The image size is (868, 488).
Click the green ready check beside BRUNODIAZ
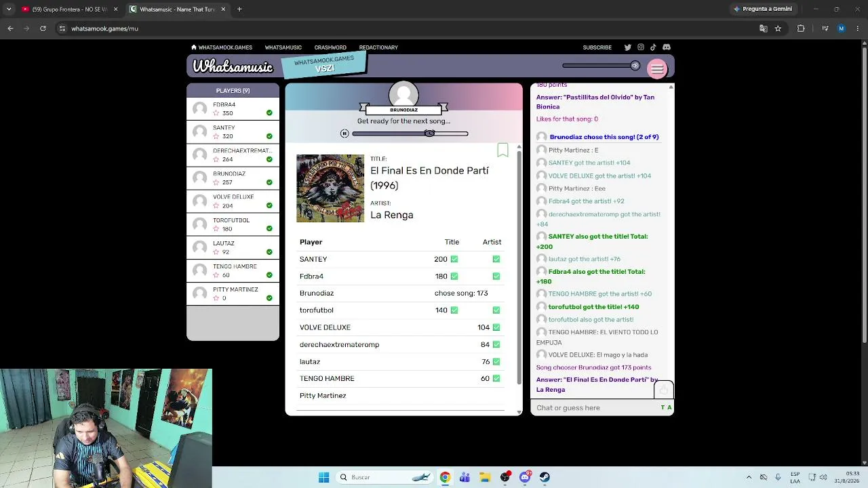pos(269,182)
